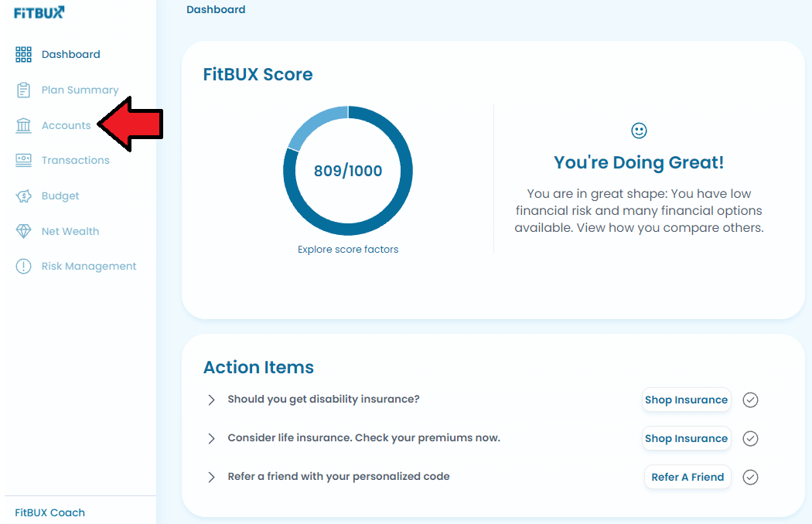Click 'Should you get disability insurance?' text

click(324, 400)
